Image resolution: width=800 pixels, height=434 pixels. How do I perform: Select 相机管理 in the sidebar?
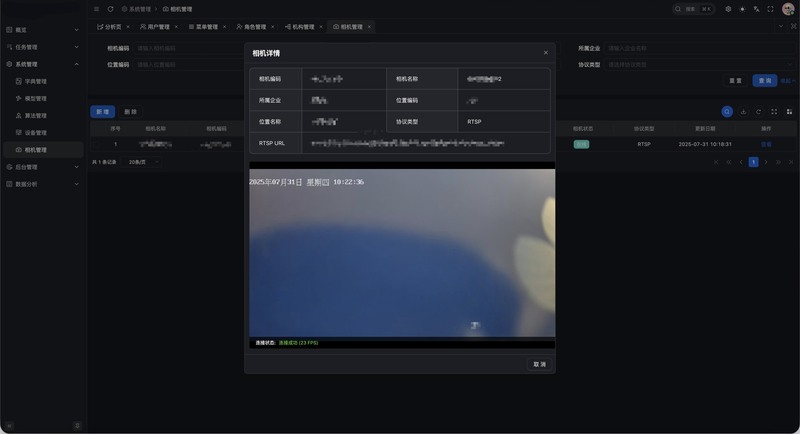click(43, 150)
